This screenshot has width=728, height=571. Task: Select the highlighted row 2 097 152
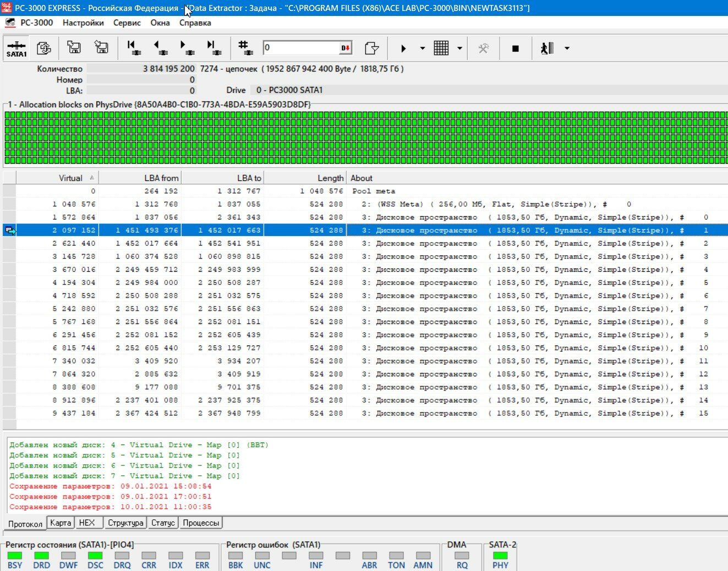coord(365,230)
